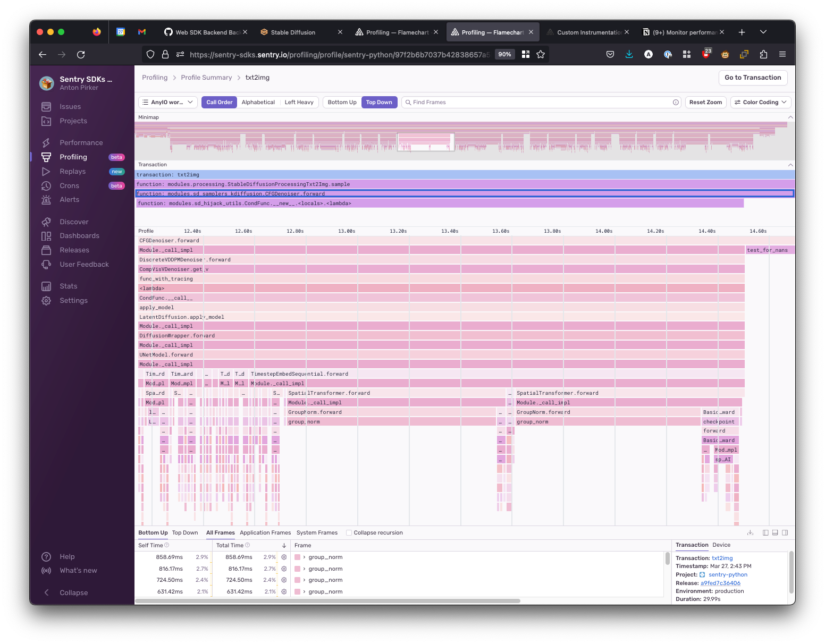Collapse the Transaction spans section

[x=790, y=165]
